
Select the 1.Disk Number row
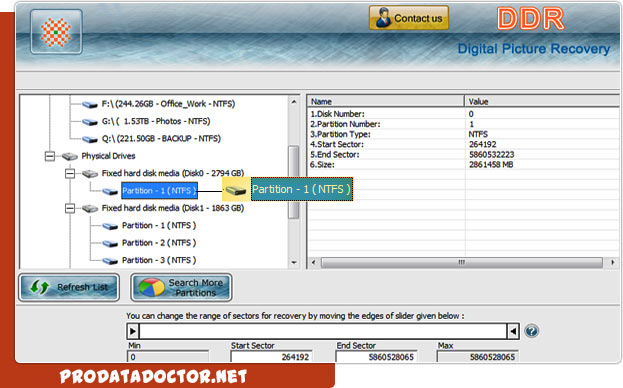point(463,114)
